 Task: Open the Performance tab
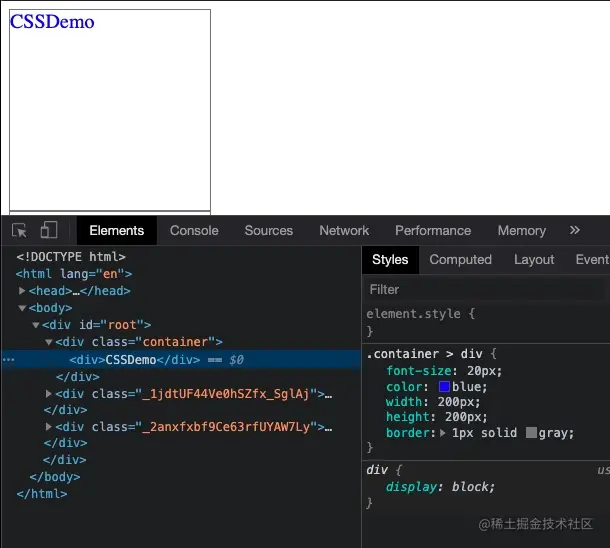[x=433, y=231]
